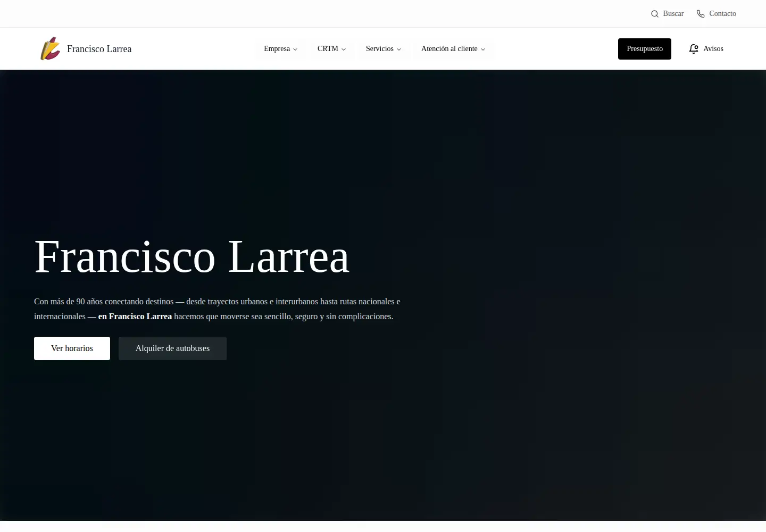The image size is (766, 532).
Task: Expand the chevron beside Empresa
Action: coord(295,49)
